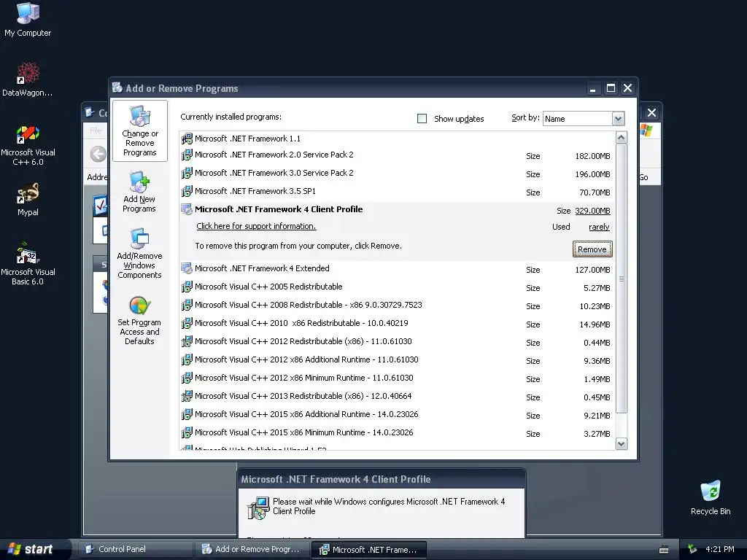The image size is (747, 560).
Task: Click the program list scrollbar thumb
Action: pyautogui.click(x=622, y=279)
